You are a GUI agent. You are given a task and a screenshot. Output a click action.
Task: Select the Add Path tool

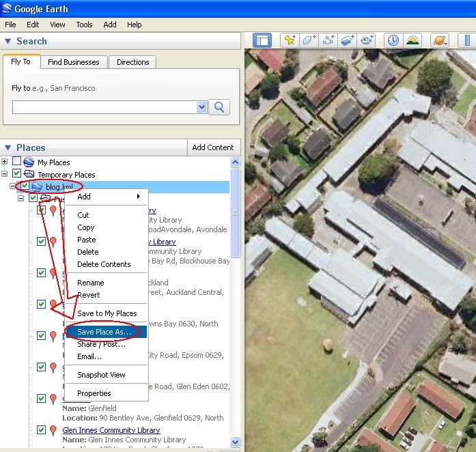pos(328,40)
